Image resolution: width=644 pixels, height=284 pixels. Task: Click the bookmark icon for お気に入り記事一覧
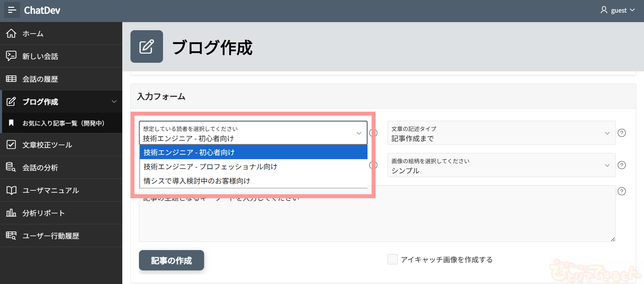(11, 123)
